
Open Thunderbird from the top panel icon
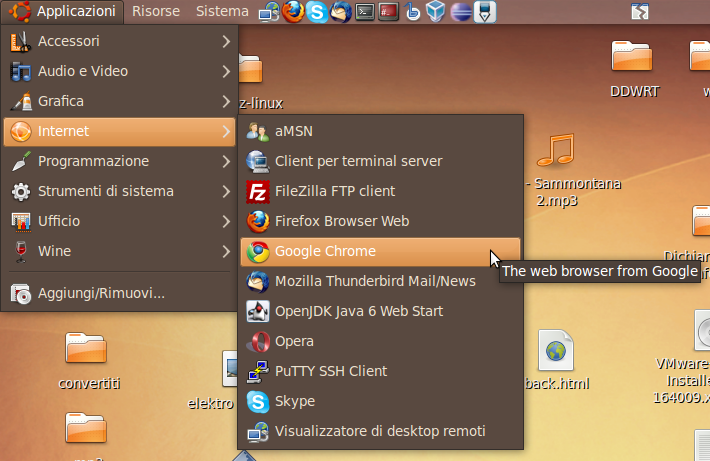pyautogui.click(x=341, y=12)
